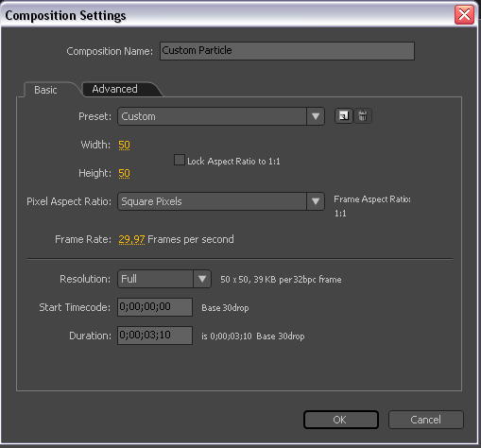This screenshot has height=448, width=481.
Task: Click the Cancel button
Action: (x=426, y=420)
